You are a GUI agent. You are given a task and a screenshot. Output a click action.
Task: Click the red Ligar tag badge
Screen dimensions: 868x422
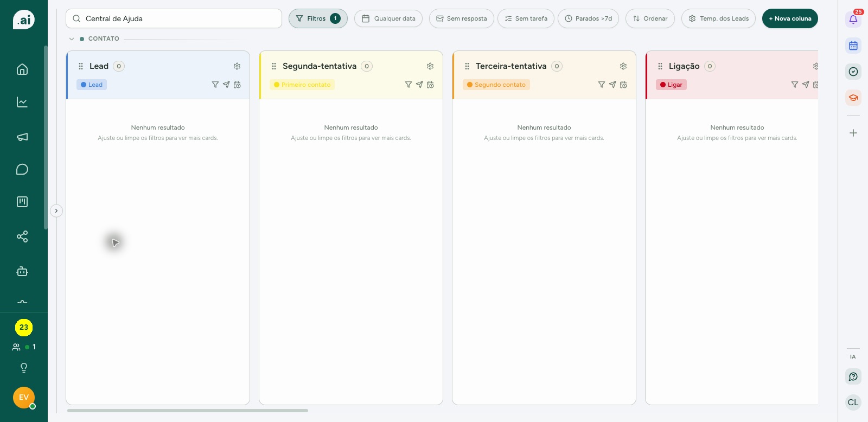pyautogui.click(x=671, y=85)
